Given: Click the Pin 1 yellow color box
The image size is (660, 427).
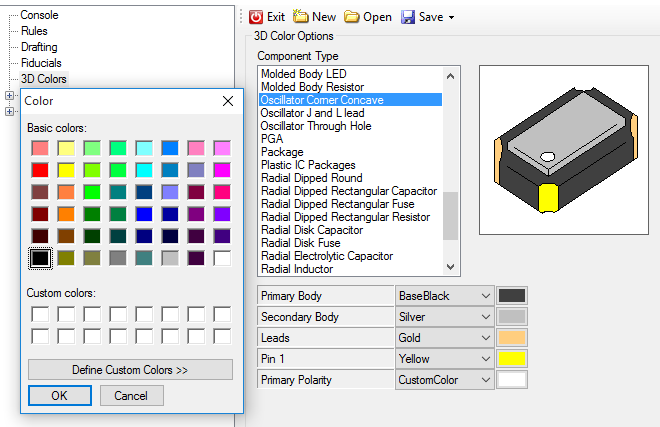Looking at the screenshot, I should pyautogui.click(x=512, y=358).
